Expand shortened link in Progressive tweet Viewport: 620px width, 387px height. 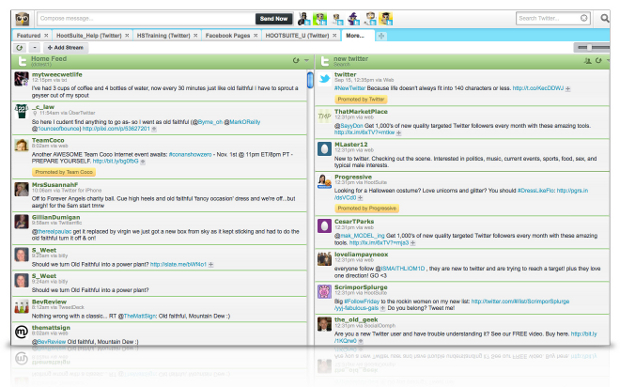point(360,198)
